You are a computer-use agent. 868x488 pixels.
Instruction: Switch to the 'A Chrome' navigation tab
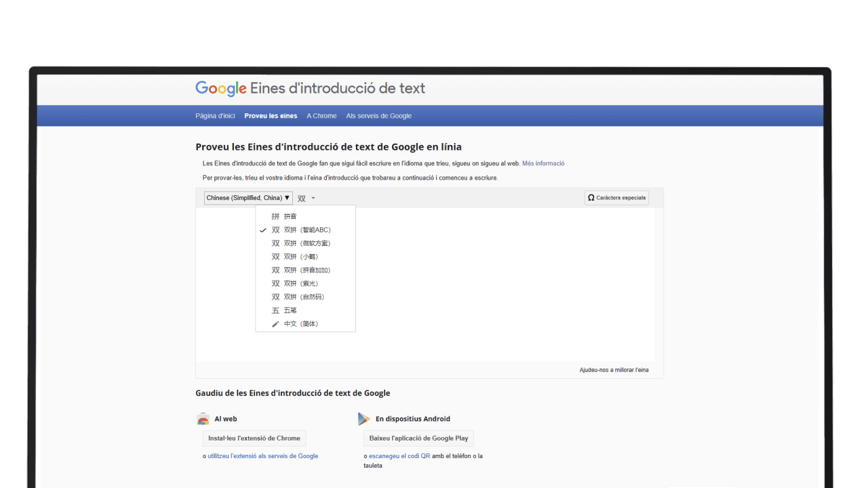tap(321, 115)
